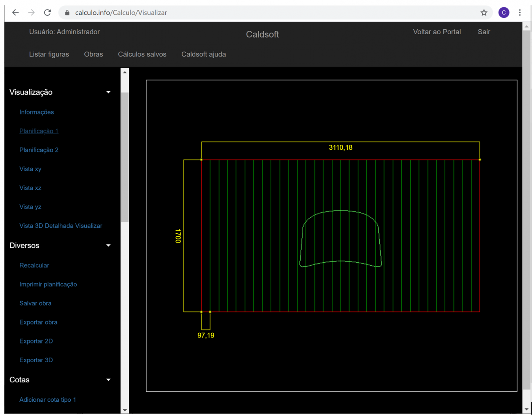Click the browser back arrow
Viewport: 532px width, 415px height.
(x=15, y=13)
